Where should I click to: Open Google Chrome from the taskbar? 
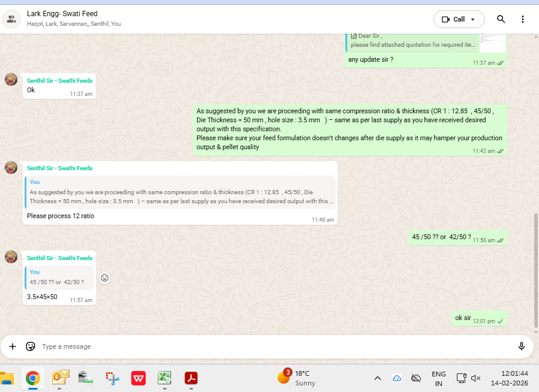pos(33,378)
